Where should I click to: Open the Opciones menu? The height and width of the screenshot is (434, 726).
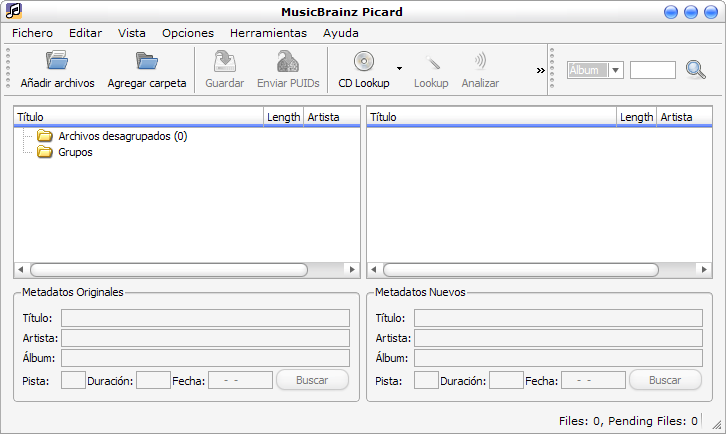click(188, 33)
